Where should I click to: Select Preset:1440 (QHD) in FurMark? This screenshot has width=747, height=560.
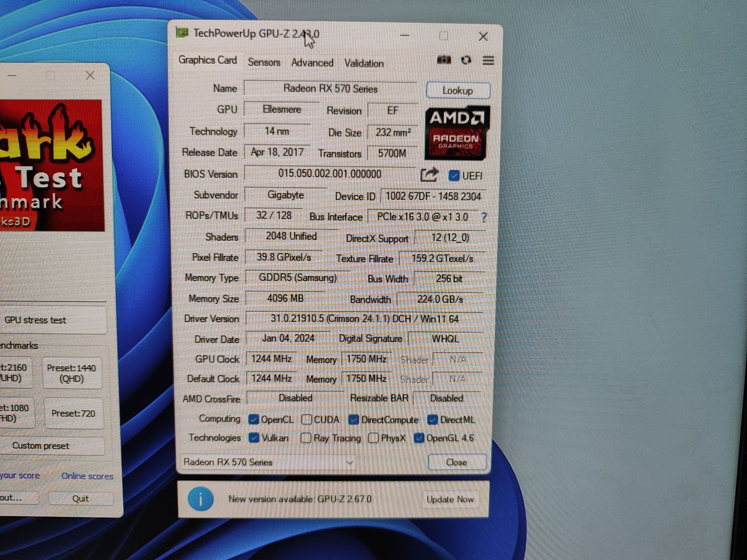click(x=71, y=373)
